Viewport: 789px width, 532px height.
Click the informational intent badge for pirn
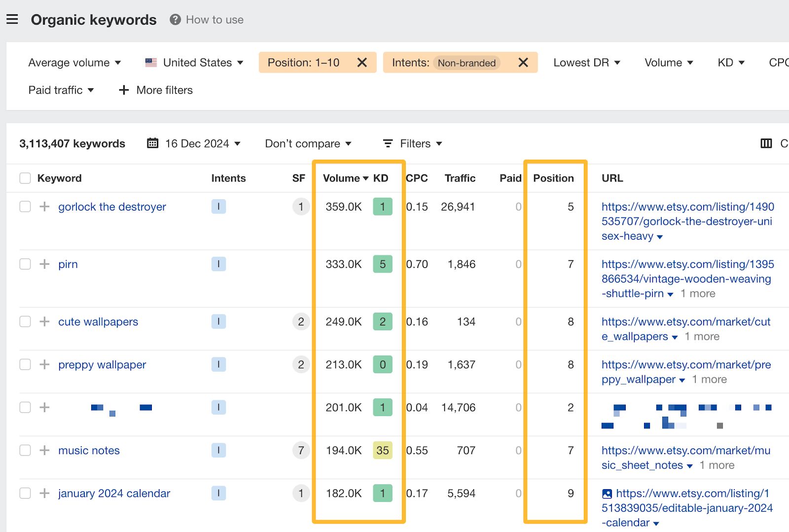[x=218, y=264]
